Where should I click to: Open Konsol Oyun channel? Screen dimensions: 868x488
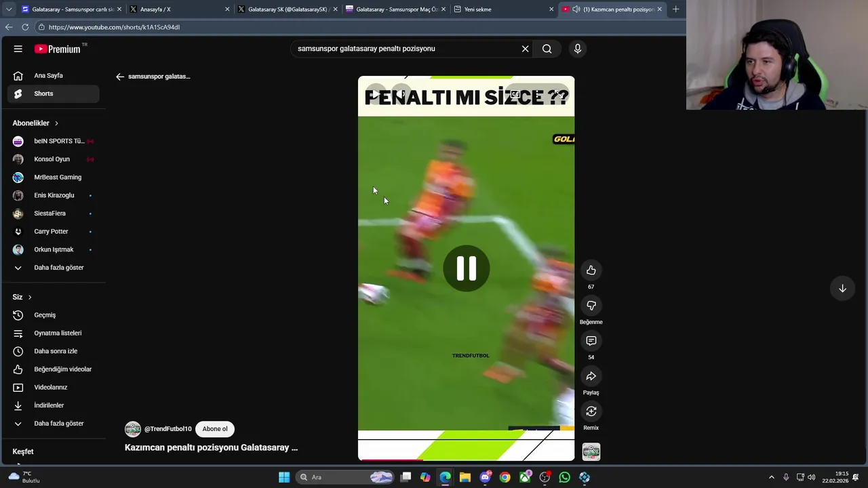click(53, 159)
